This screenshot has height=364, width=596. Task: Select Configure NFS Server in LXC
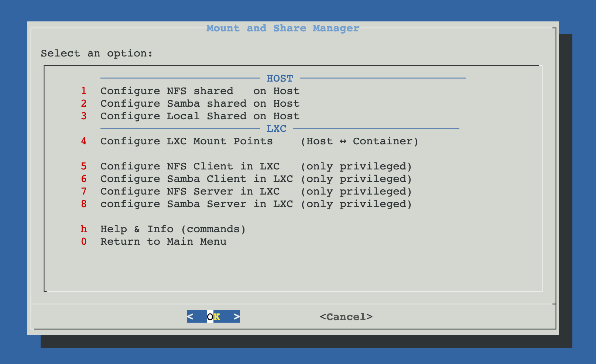tap(190, 192)
